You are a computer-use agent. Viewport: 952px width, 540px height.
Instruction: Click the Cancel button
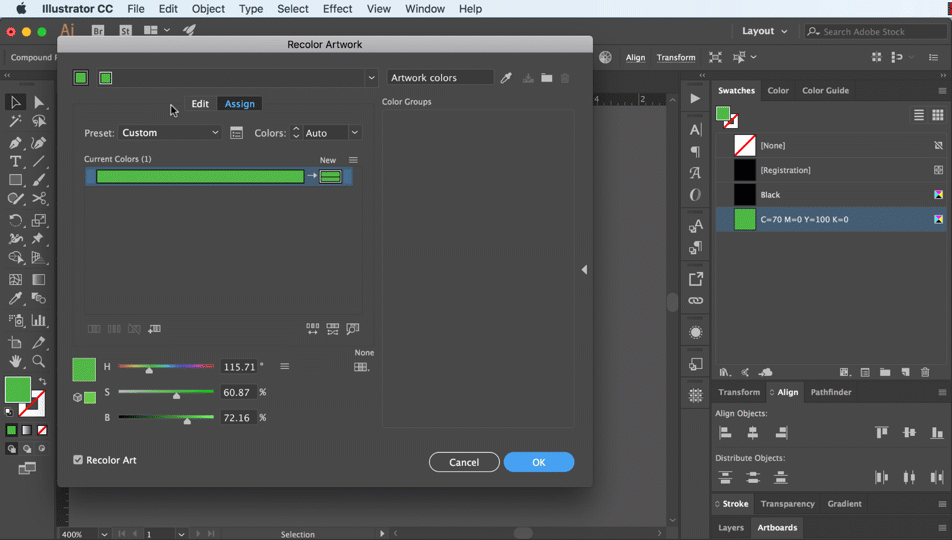click(464, 462)
